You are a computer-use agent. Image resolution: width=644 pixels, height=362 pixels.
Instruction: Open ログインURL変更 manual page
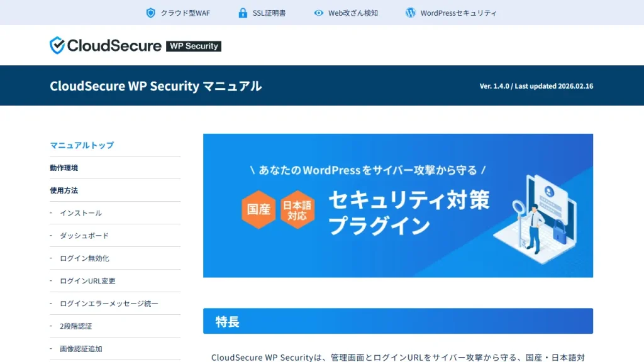coord(87,281)
